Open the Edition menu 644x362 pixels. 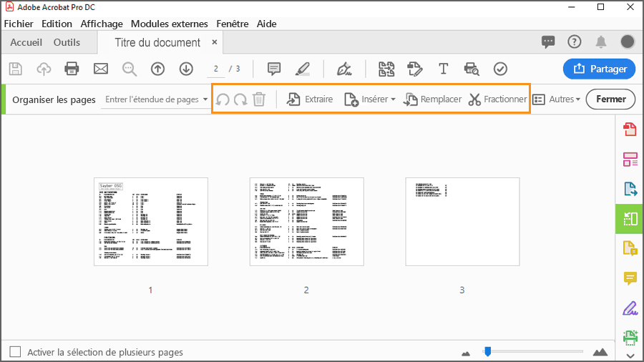pos(57,24)
